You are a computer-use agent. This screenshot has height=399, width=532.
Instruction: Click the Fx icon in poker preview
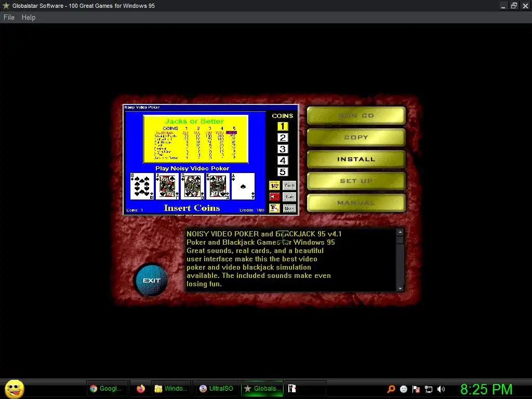(274, 208)
